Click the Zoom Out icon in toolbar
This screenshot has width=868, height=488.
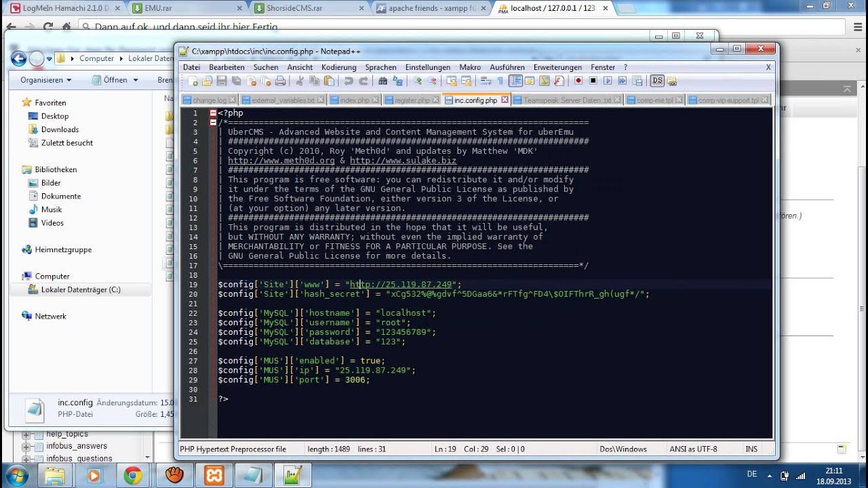coord(432,81)
